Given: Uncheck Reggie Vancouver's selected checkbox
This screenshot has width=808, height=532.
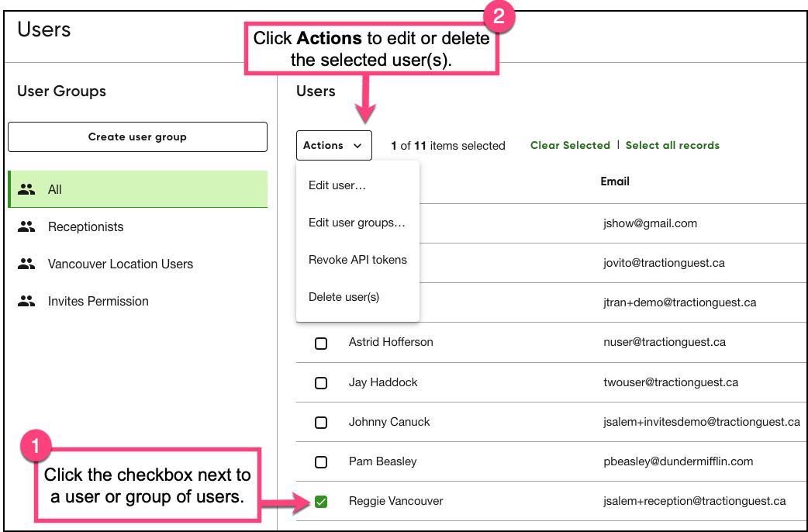Looking at the screenshot, I should pos(321,501).
